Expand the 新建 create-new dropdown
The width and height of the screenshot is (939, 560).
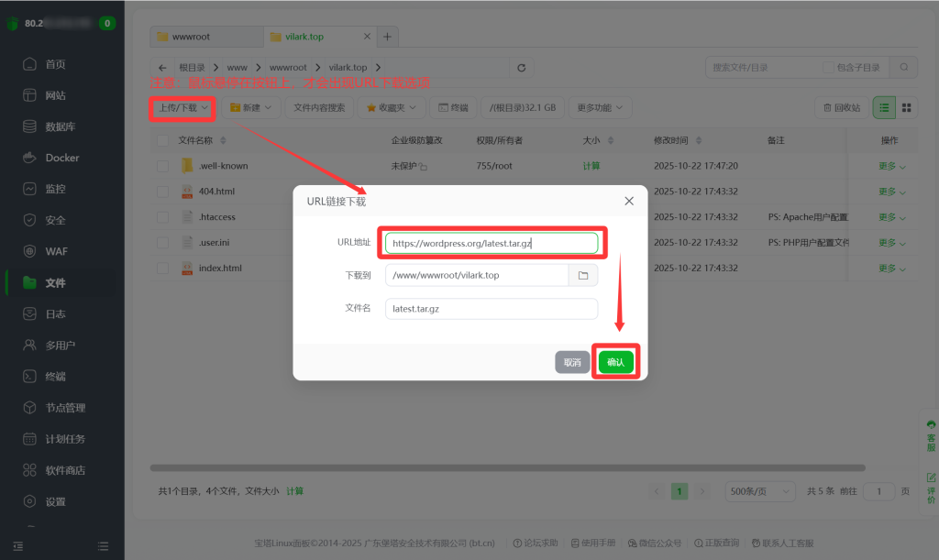point(250,107)
